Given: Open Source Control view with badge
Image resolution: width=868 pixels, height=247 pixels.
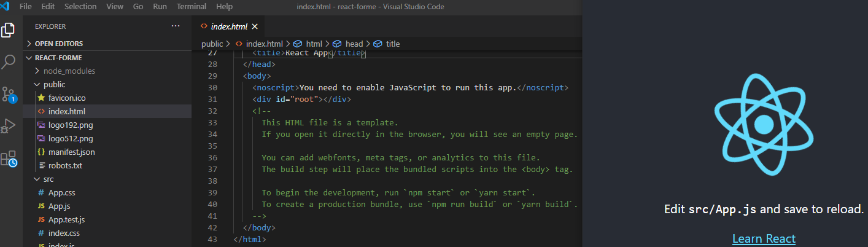Looking at the screenshot, I should click(9, 94).
